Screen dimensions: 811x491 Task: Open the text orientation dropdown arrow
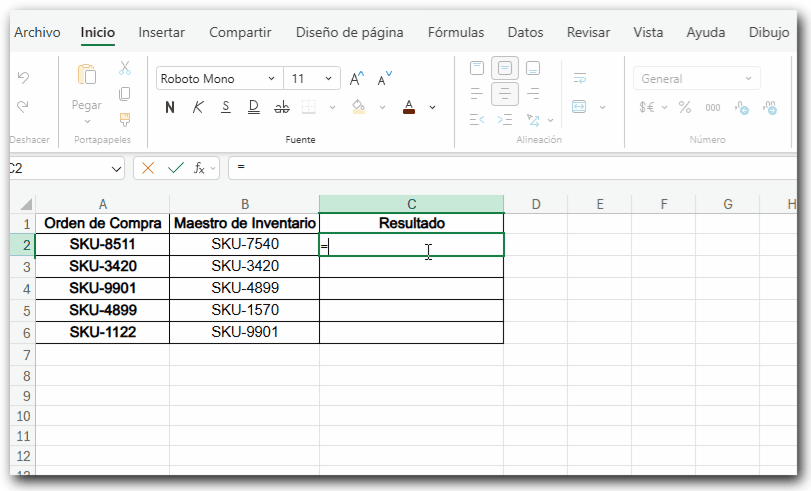550,121
